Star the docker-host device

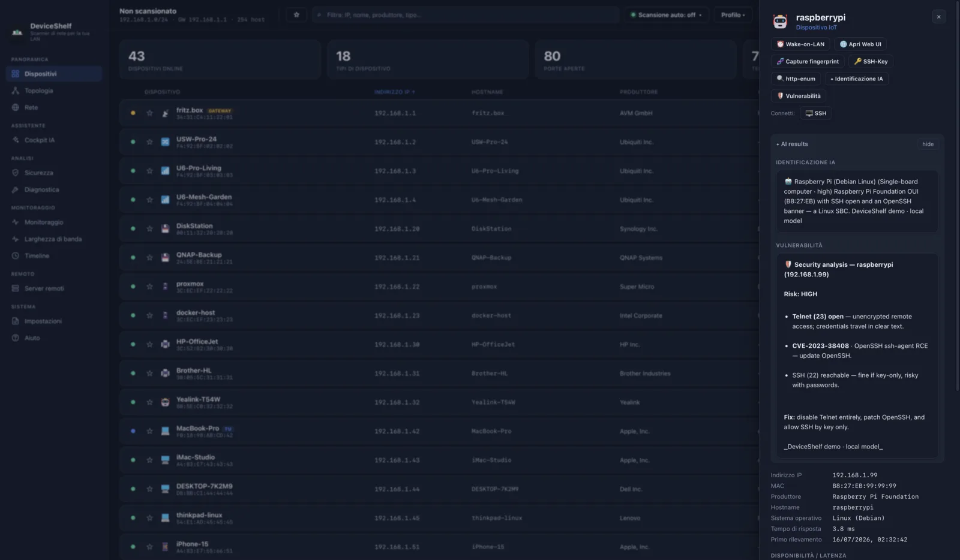tap(149, 315)
